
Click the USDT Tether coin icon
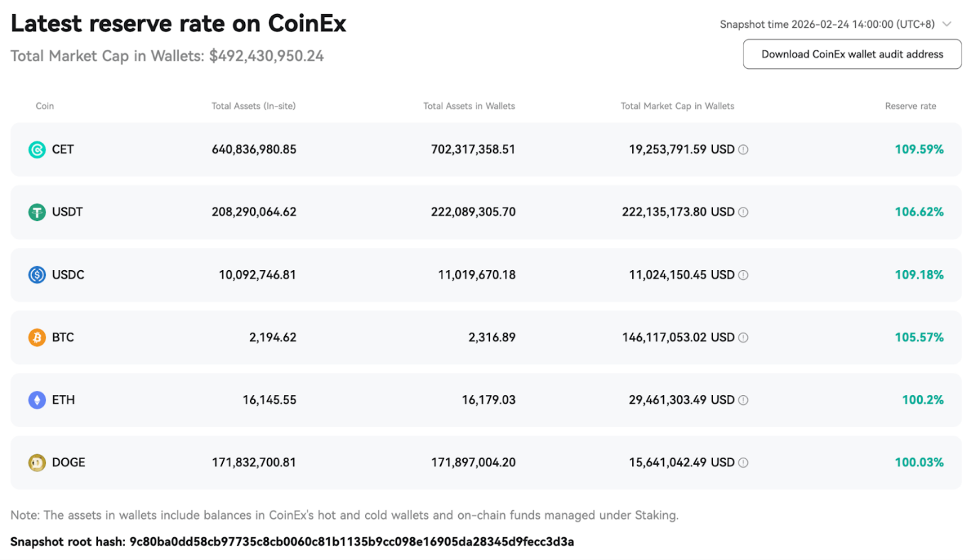point(36,212)
